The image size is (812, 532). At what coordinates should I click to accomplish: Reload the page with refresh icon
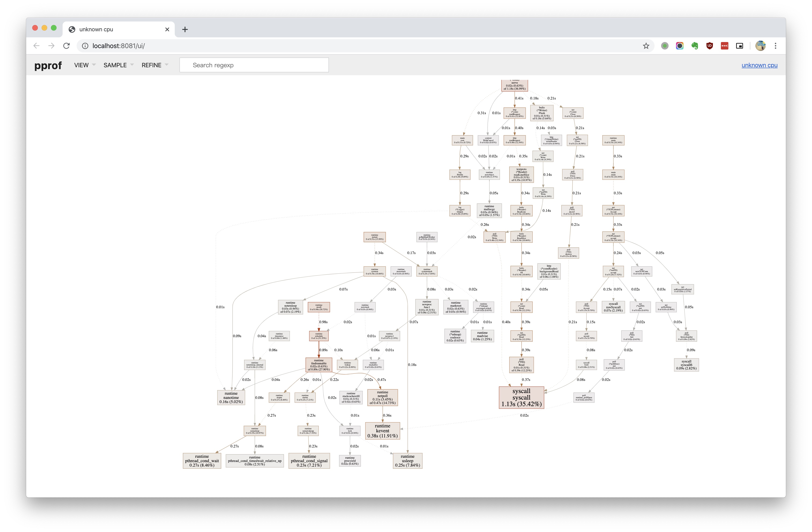[x=67, y=46]
